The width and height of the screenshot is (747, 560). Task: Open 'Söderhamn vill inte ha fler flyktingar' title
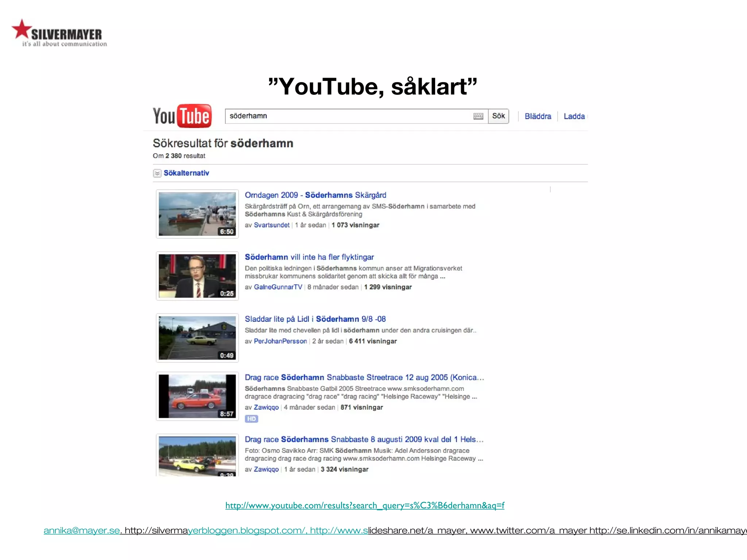pos(309,257)
